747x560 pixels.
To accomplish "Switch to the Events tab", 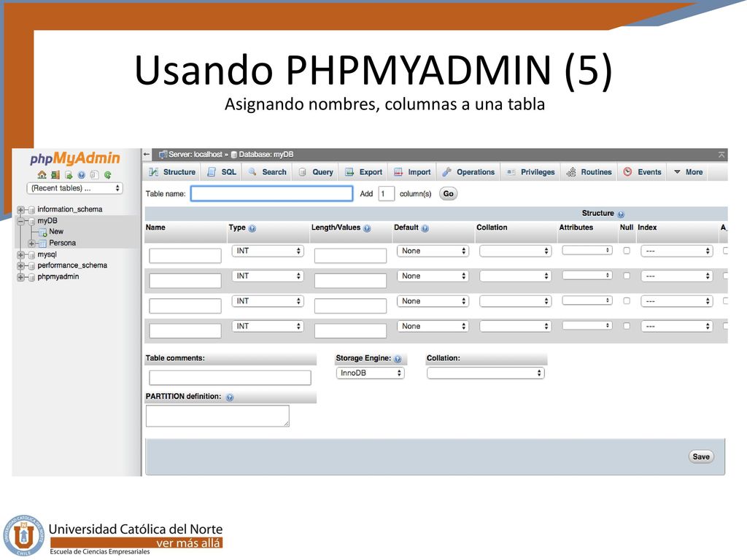I will (x=642, y=172).
